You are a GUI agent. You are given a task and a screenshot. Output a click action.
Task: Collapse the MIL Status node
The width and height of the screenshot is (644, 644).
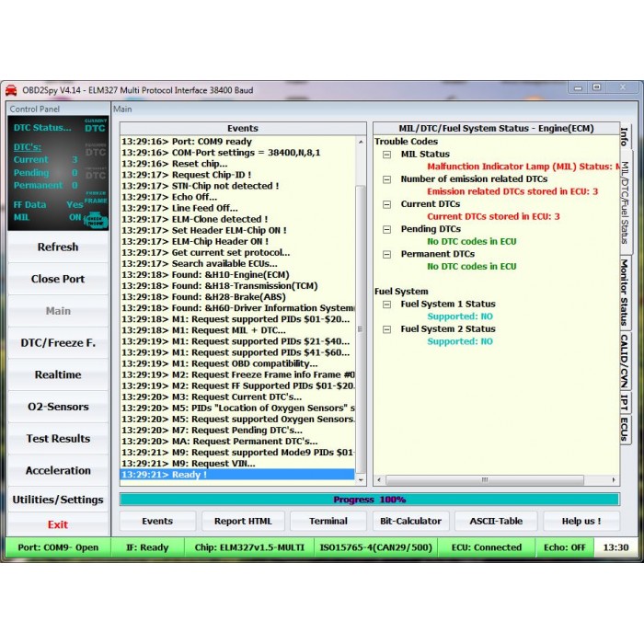click(387, 155)
